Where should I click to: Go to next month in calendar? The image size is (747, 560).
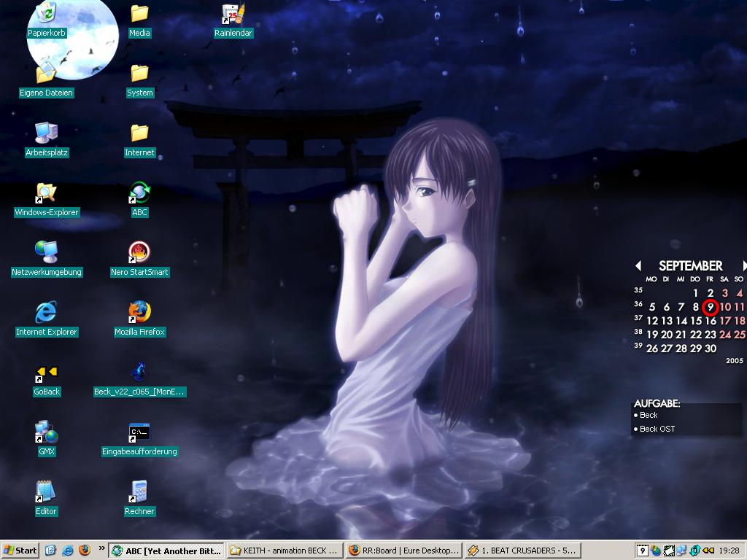point(744,265)
